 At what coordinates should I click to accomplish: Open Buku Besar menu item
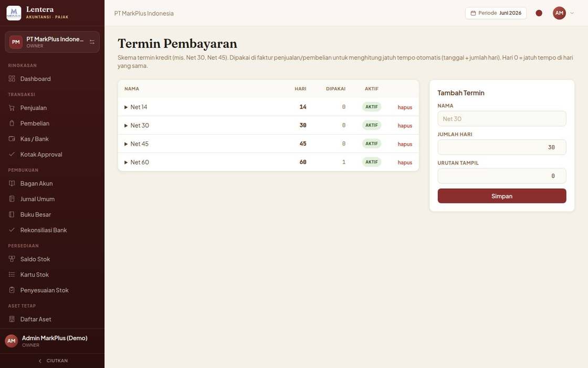(x=52, y=214)
